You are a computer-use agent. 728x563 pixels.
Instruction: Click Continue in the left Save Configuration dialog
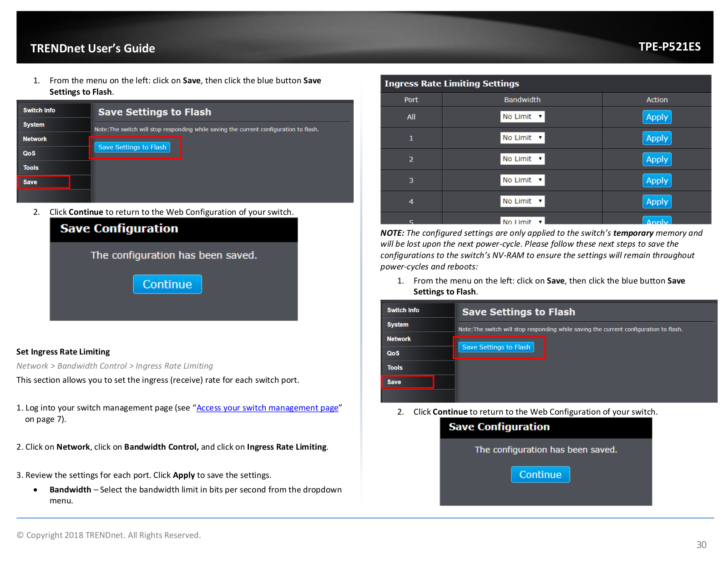click(x=167, y=284)
